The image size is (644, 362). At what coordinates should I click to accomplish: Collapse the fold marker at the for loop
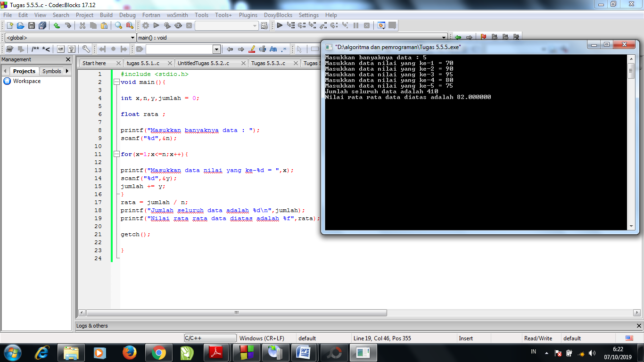[116, 154]
